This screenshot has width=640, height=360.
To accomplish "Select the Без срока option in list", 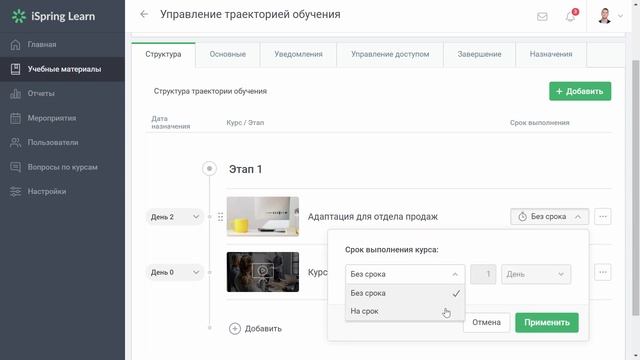I will (x=405, y=293).
